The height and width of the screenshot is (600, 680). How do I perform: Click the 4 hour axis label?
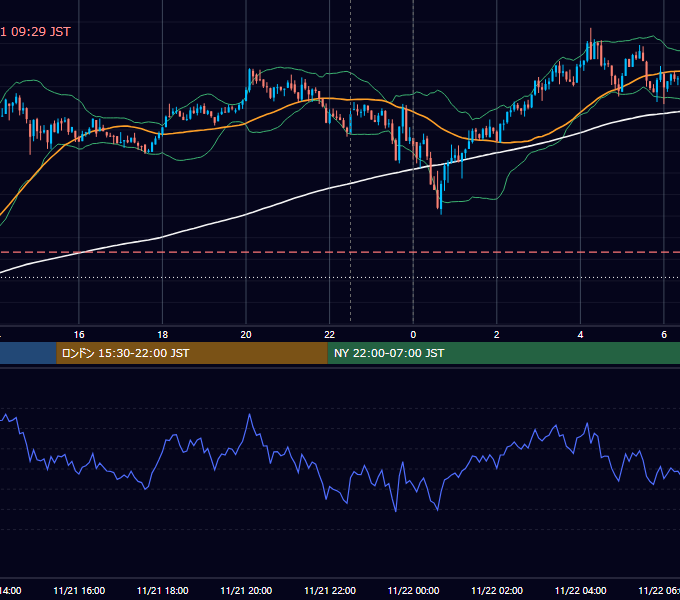tap(580, 335)
